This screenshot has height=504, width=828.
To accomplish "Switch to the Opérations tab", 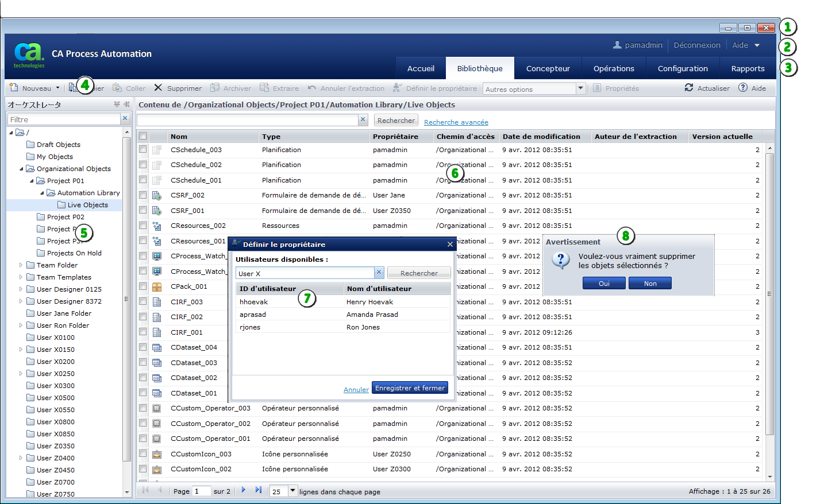I will 614,68.
